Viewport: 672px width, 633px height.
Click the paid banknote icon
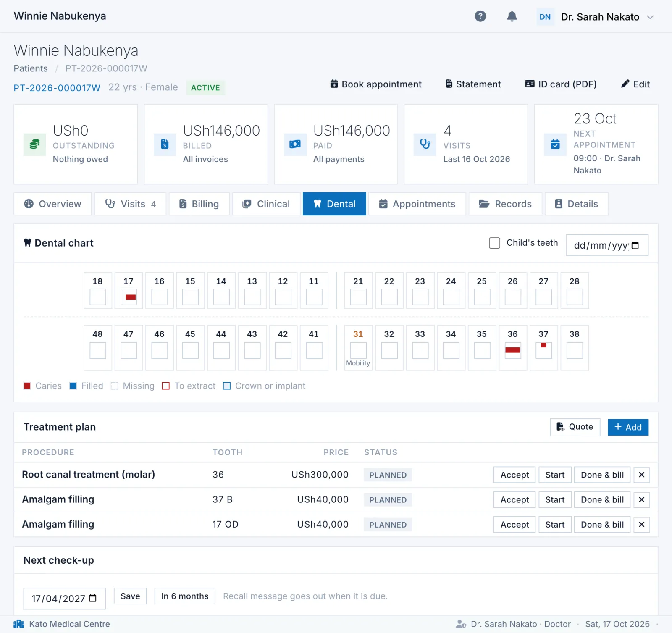click(295, 144)
